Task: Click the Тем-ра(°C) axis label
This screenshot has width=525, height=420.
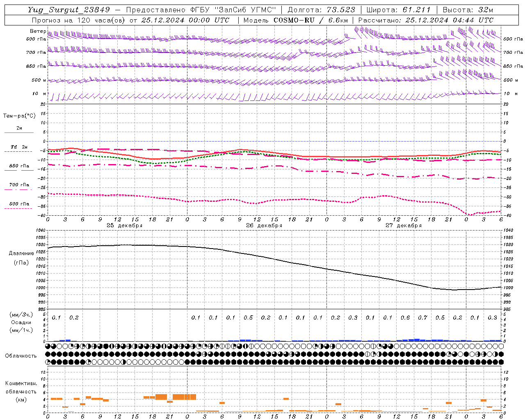Action: (x=19, y=116)
